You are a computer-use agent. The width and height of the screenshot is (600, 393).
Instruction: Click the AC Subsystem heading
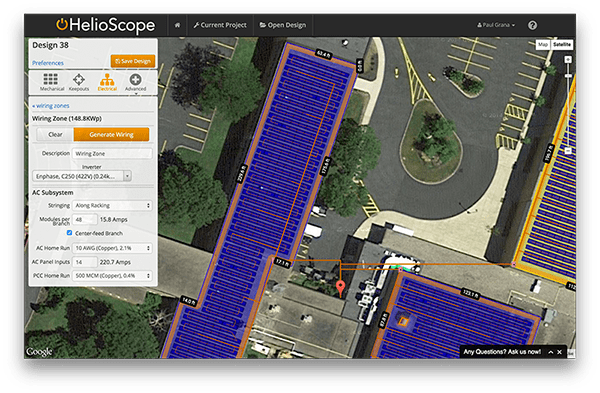(x=52, y=192)
